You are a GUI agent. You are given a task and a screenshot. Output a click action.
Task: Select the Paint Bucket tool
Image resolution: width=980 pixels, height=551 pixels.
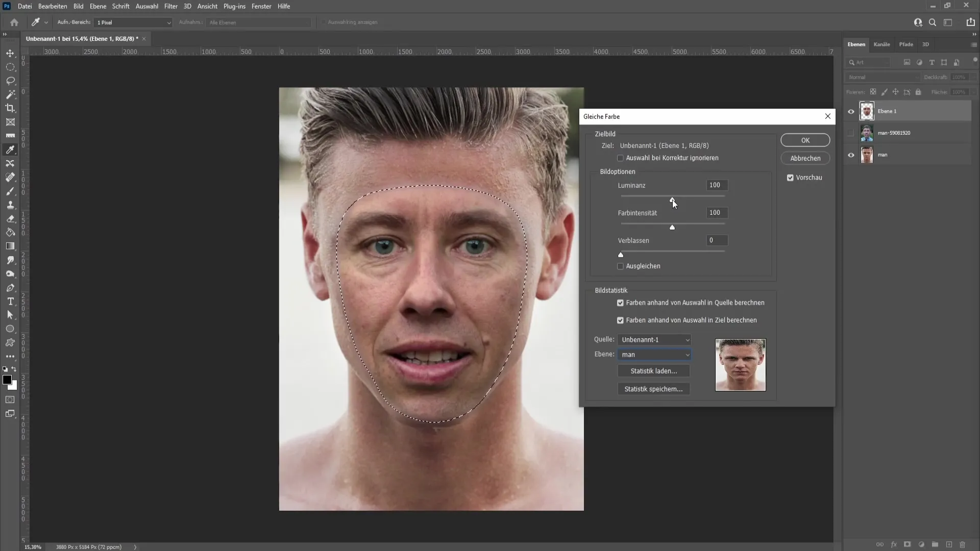point(10,232)
